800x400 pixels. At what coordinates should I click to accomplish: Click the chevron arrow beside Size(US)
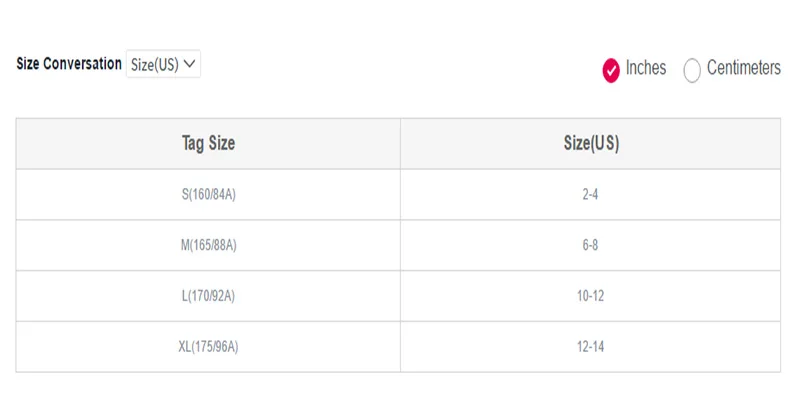pos(189,64)
